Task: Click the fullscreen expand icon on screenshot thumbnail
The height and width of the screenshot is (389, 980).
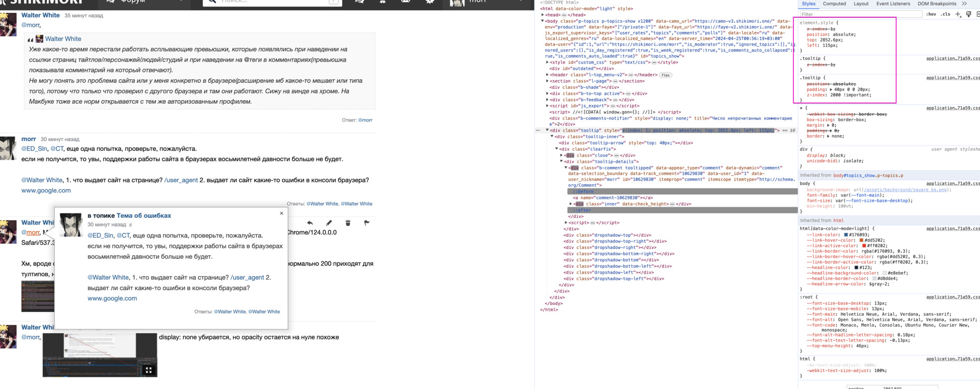Action: [x=149, y=370]
